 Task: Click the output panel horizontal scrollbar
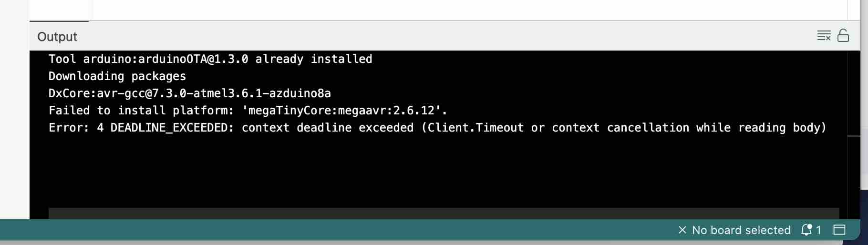coord(444,213)
